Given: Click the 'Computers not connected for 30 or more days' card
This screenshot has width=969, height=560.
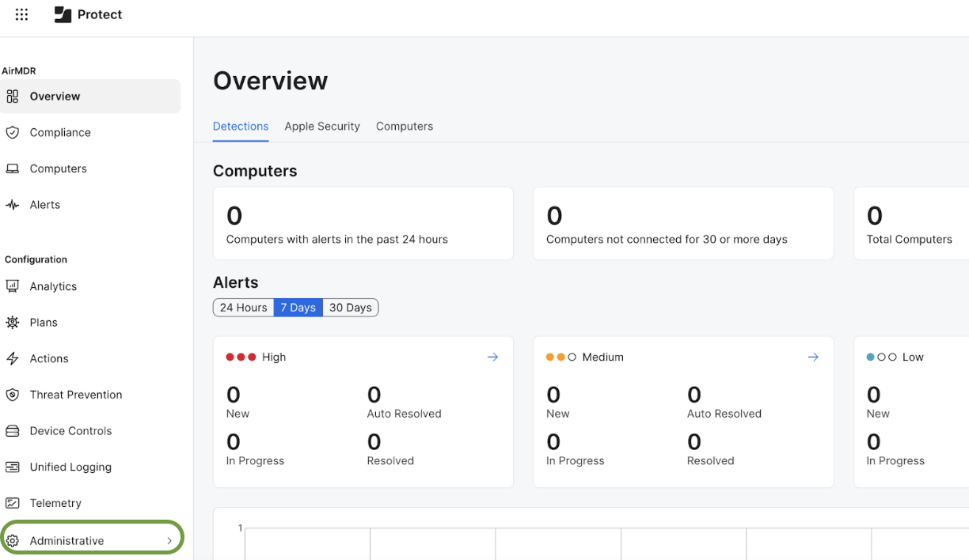Looking at the screenshot, I should [683, 223].
